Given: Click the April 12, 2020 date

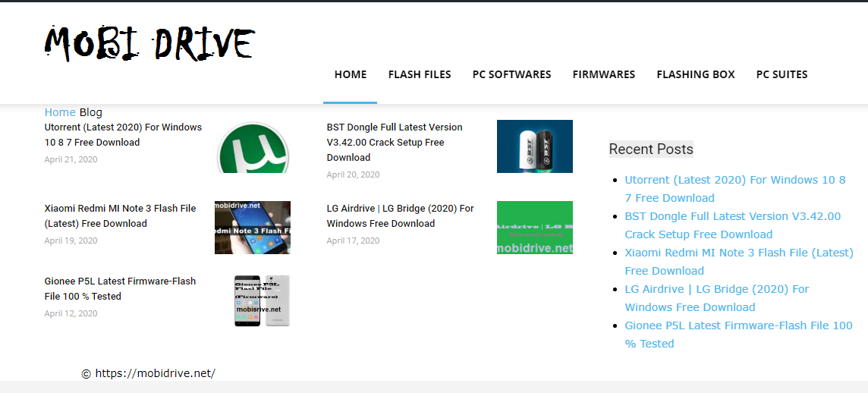Looking at the screenshot, I should [x=71, y=313].
